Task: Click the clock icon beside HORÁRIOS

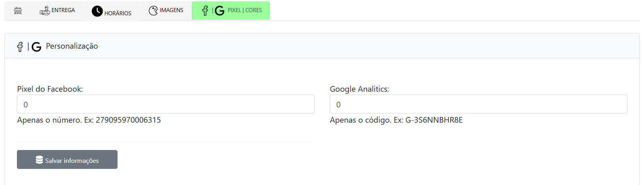Action: 97,11
